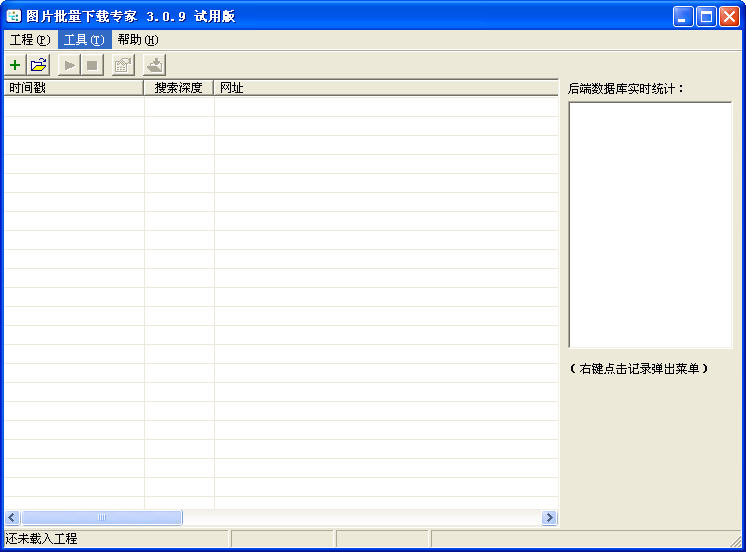Open the 工程(P) menu

point(30,40)
